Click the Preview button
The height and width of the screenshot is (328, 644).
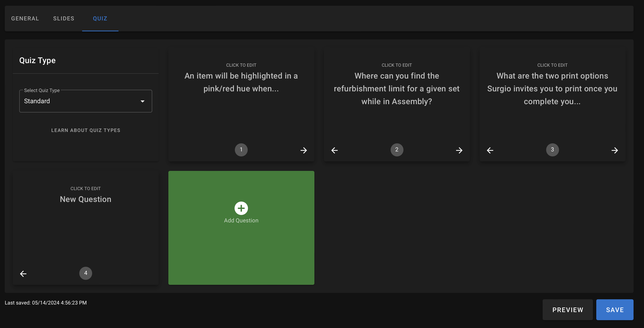(568, 309)
